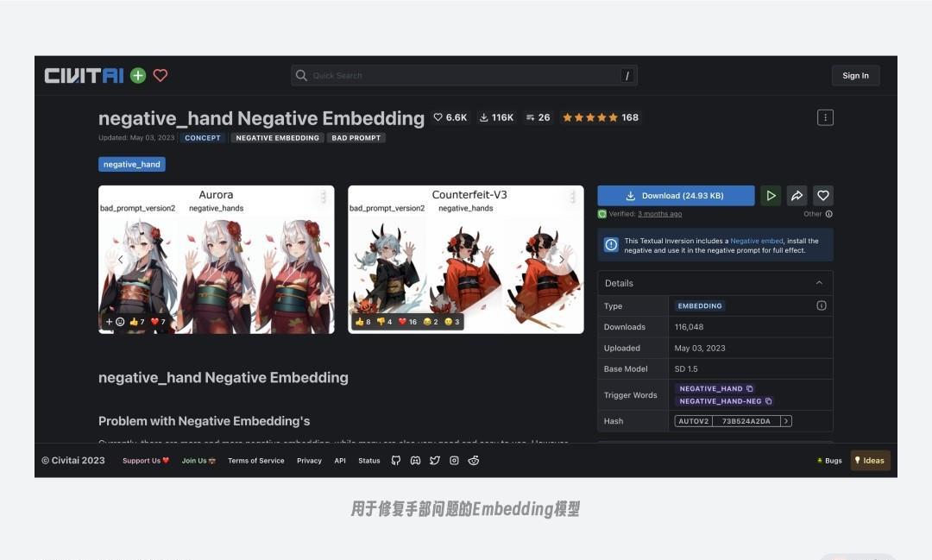Open the three-dot model options menu
This screenshot has width=932, height=560.
tap(825, 117)
